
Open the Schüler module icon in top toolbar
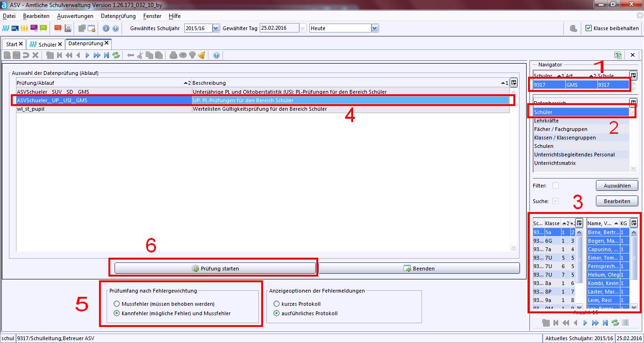[6, 28]
